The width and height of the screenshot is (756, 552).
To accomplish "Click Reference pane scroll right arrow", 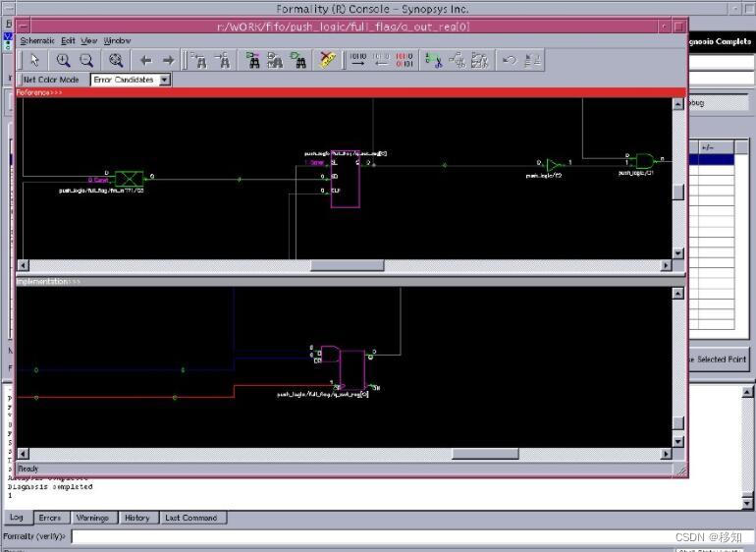I will [666, 265].
